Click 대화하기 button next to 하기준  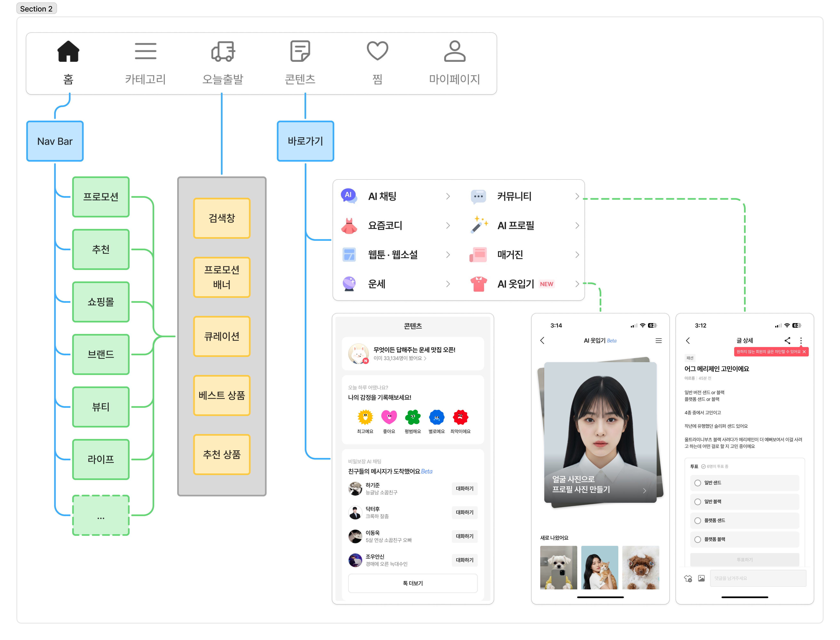tap(465, 488)
